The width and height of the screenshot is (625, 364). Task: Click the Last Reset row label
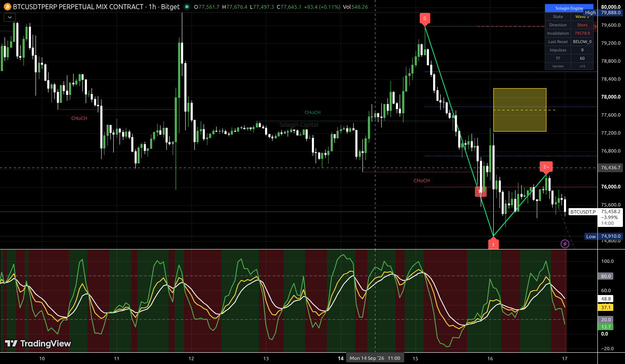(x=558, y=42)
